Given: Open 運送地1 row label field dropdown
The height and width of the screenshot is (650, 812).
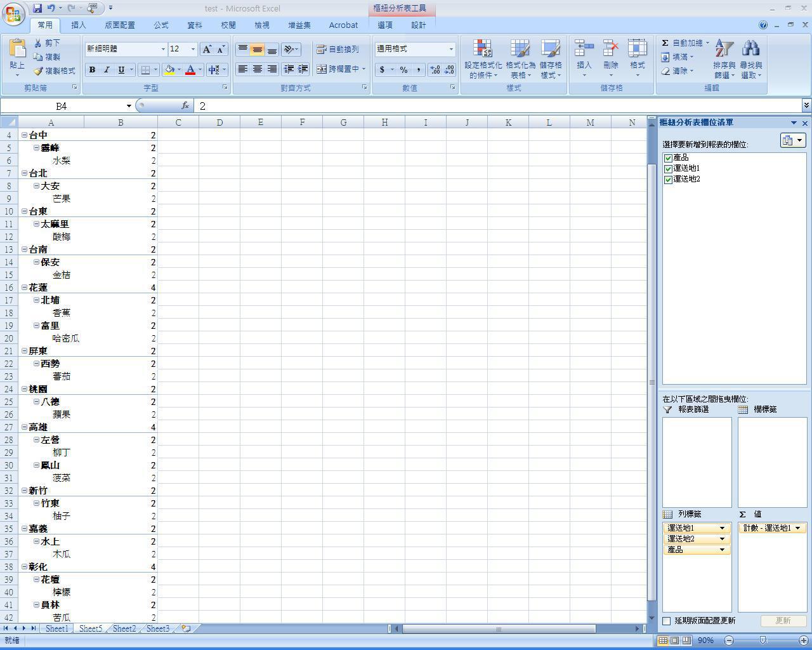Looking at the screenshot, I should pos(722,528).
